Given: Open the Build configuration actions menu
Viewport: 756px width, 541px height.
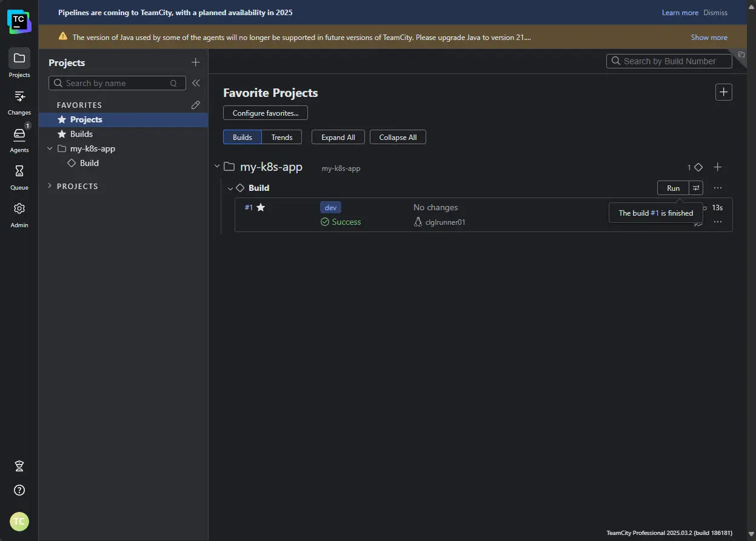Looking at the screenshot, I should coord(718,188).
